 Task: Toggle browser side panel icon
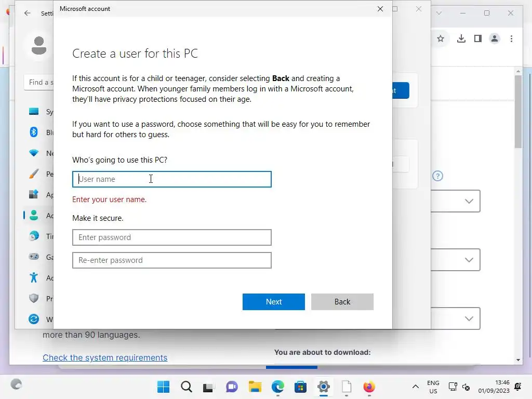pyautogui.click(x=478, y=38)
